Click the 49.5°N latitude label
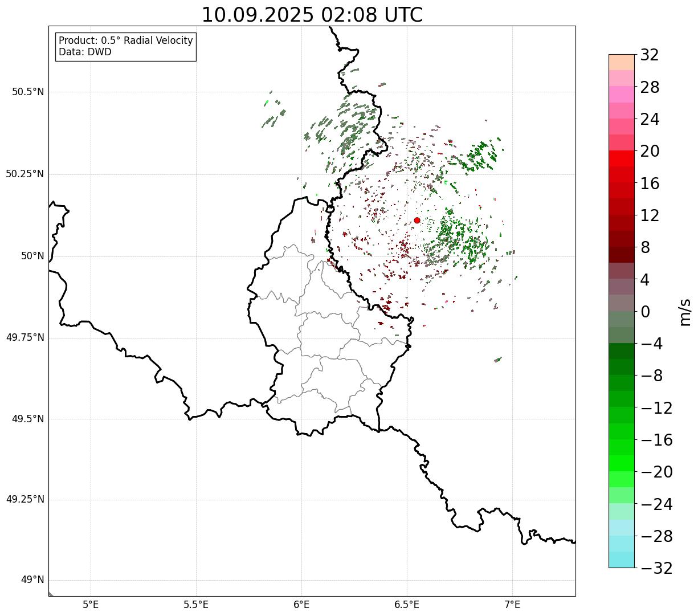 point(28,419)
